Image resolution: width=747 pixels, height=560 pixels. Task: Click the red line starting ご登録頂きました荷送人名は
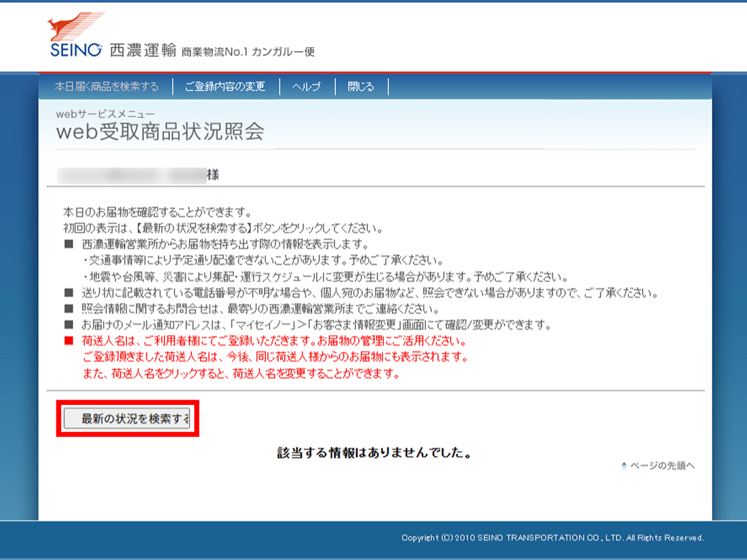tap(275, 357)
